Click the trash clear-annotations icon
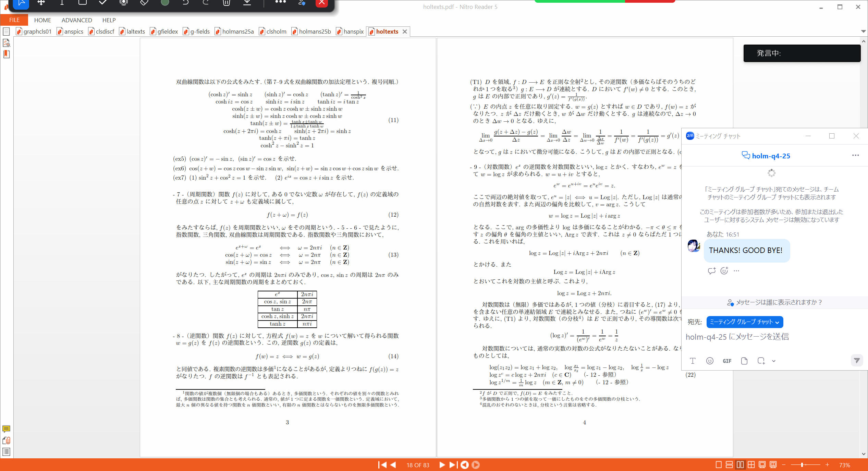Viewport: 868px width, 471px height. (x=226, y=3)
